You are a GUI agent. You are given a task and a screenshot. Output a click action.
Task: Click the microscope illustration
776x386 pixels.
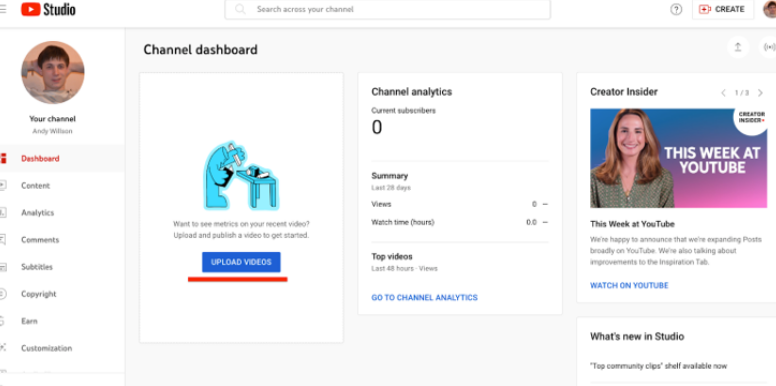tap(241, 176)
